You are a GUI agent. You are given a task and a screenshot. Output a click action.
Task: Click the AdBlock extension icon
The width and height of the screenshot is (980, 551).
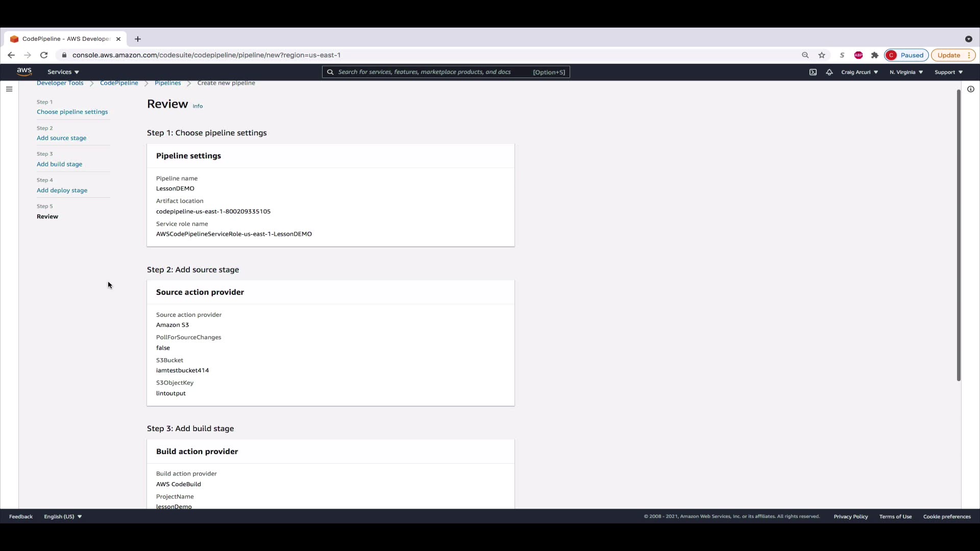pos(859,55)
